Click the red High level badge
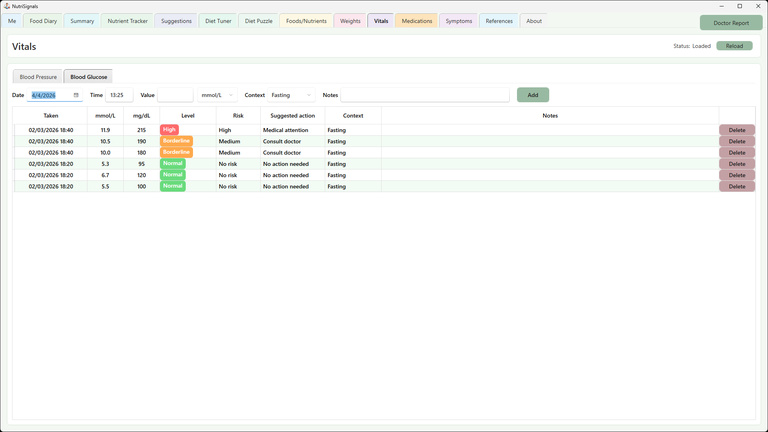The image size is (768, 432). [x=169, y=130]
